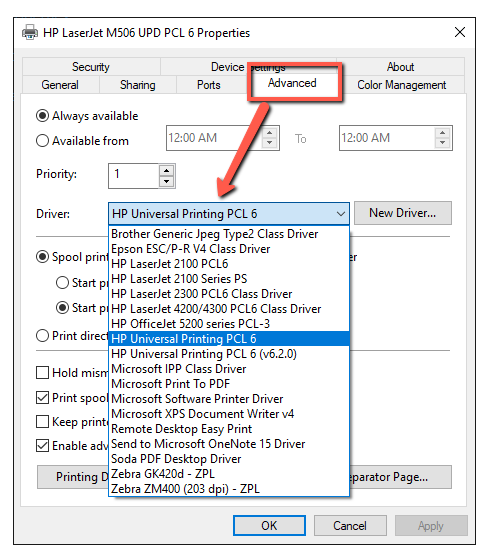Screen dimensions: 492x558
Task: Tick Keep printed documents checkbox
Action: 42,422
